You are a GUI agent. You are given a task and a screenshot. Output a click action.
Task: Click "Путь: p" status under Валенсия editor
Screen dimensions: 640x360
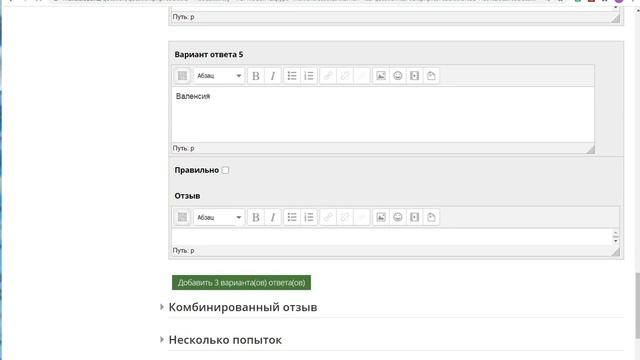pyautogui.click(x=183, y=148)
